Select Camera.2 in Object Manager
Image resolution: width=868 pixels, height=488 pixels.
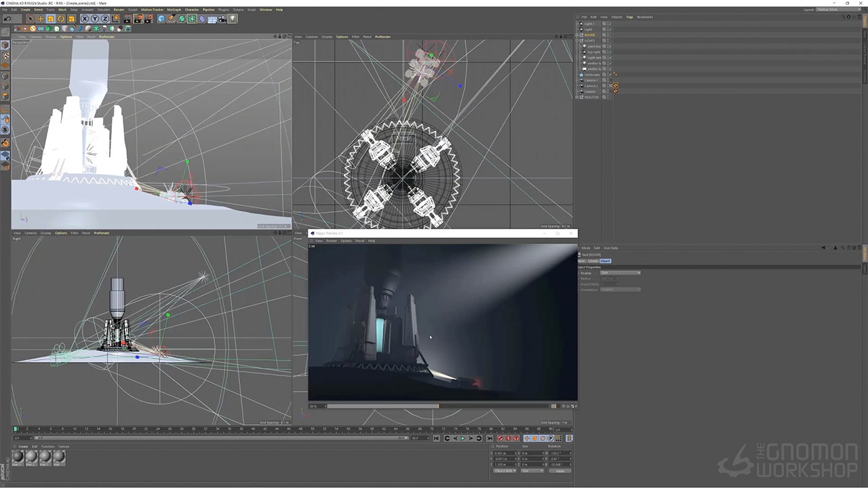pos(591,86)
